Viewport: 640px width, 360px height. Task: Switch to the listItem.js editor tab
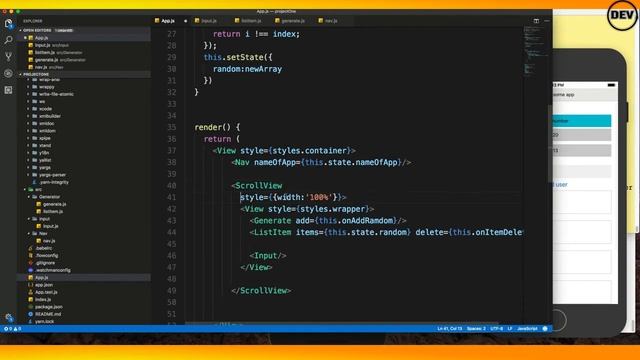(x=251, y=21)
